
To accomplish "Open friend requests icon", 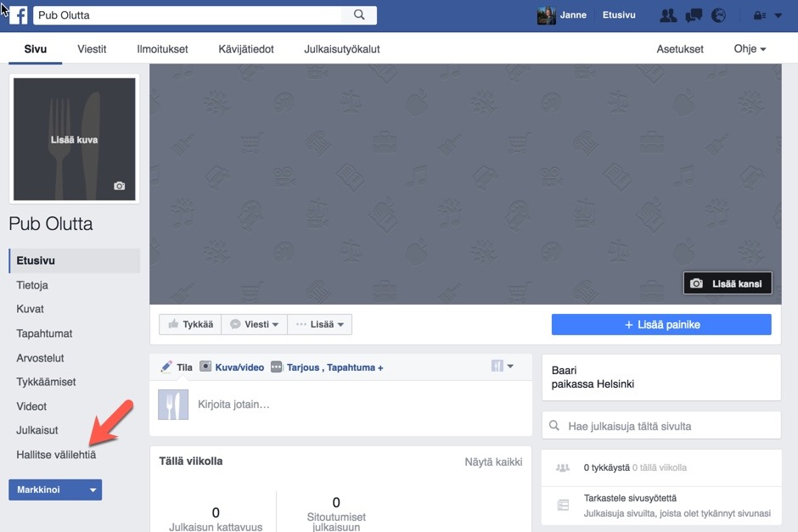I will [x=668, y=16].
